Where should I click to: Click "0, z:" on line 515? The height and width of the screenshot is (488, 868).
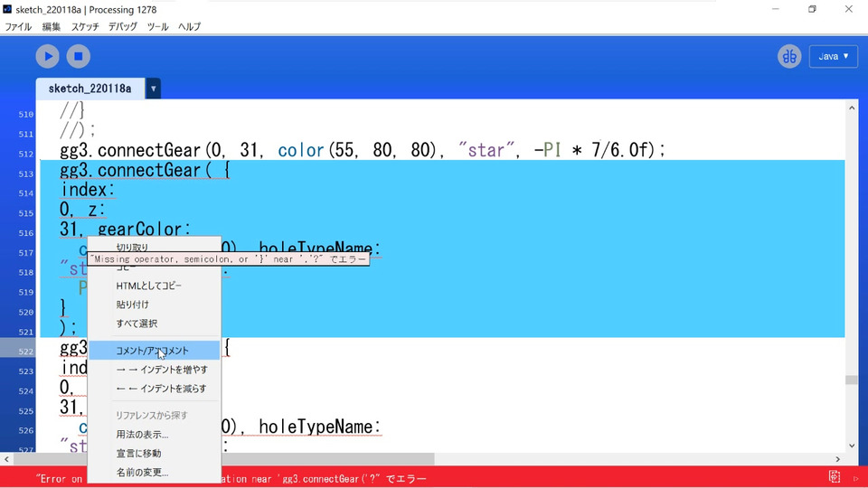pyautogui.click(x=82, y=210)
